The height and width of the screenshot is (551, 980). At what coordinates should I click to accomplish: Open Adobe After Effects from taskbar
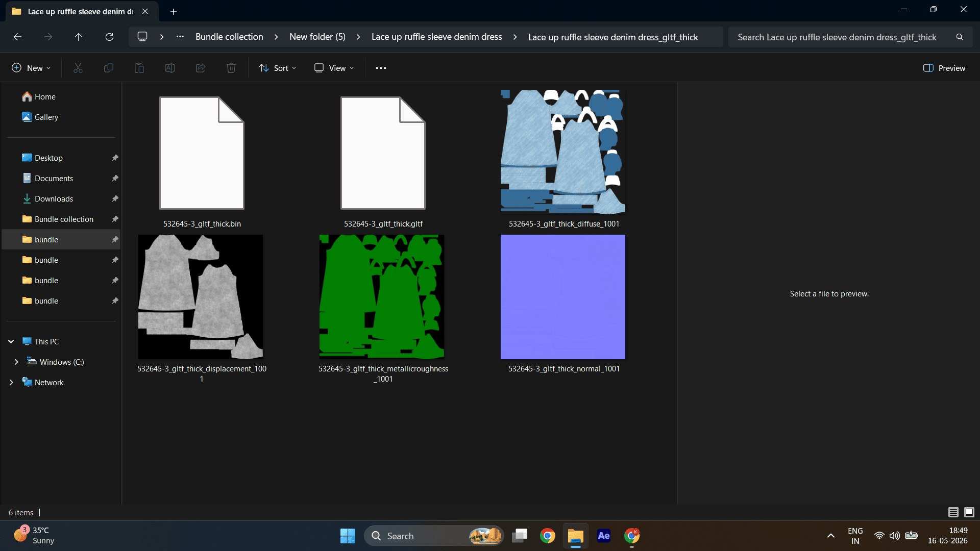point(604,536)
